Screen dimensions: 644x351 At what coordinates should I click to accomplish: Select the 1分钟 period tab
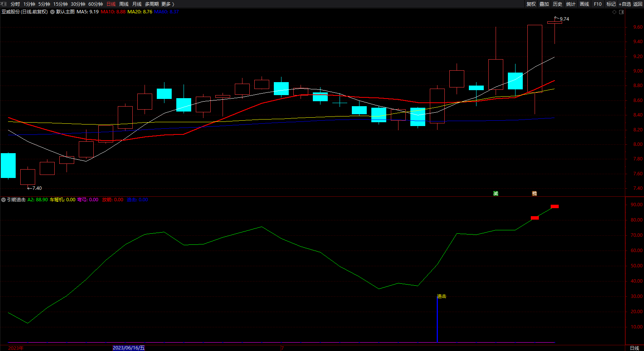29,4
